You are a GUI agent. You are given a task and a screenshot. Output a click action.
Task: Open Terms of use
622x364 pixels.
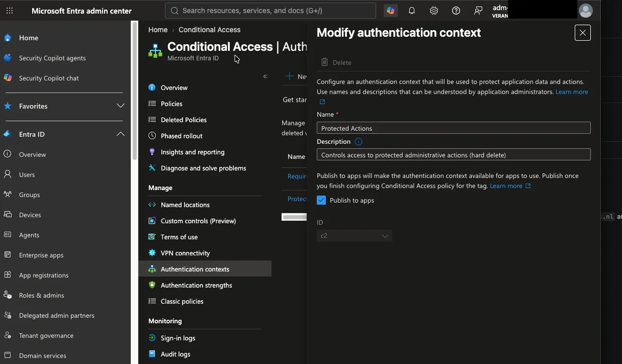click(179, 237)
